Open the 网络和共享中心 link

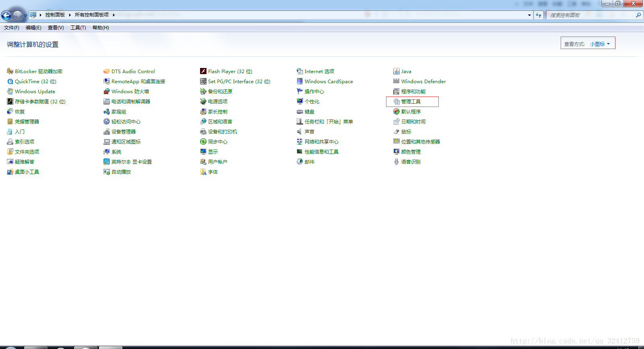pyautogui.click(x=322, y=142)
